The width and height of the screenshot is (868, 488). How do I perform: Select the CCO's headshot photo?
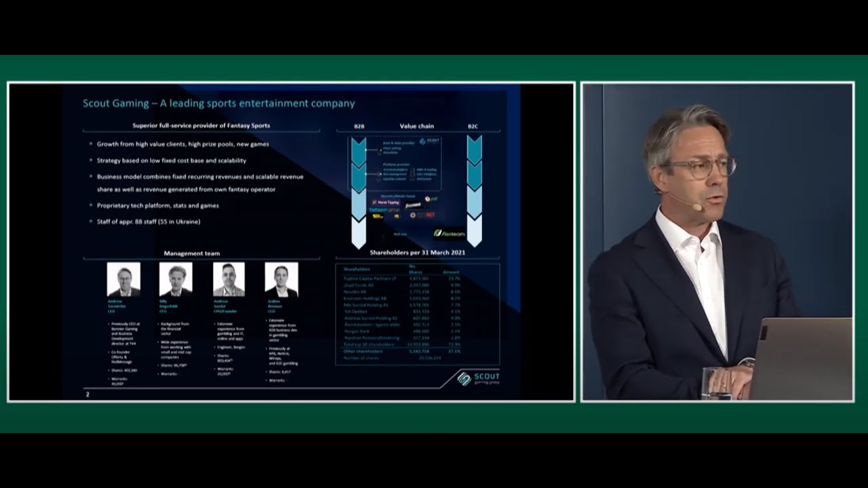click(281, 279)
